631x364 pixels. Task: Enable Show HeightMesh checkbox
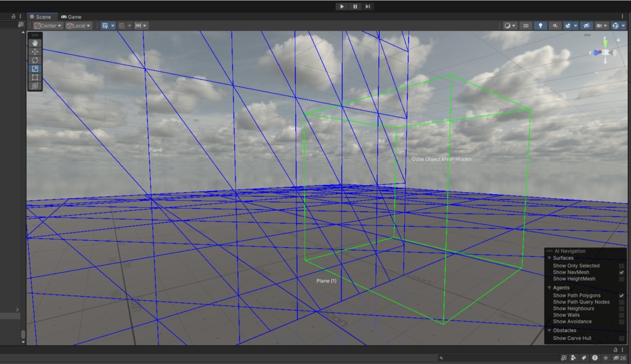point(621,278)
